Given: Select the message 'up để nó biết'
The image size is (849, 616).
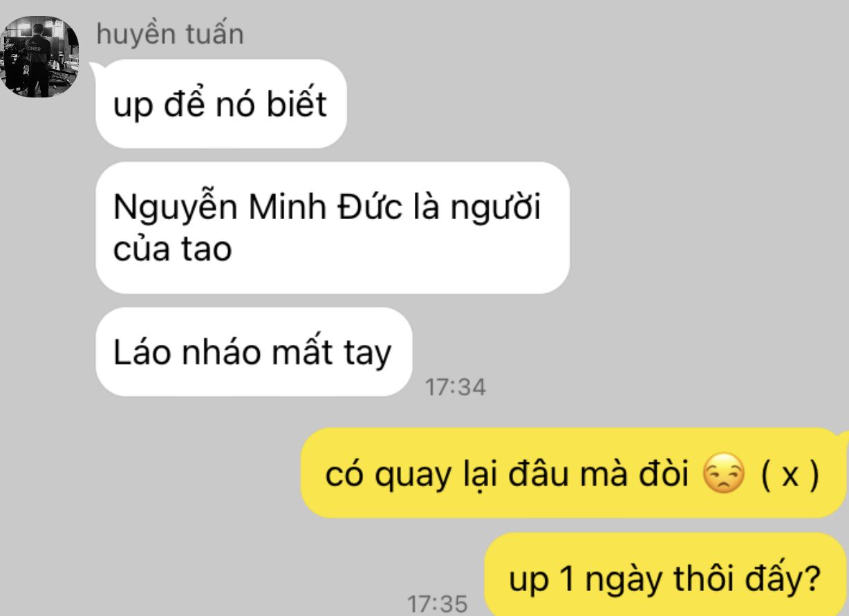Looking at the screenshot, I should 220,104.
